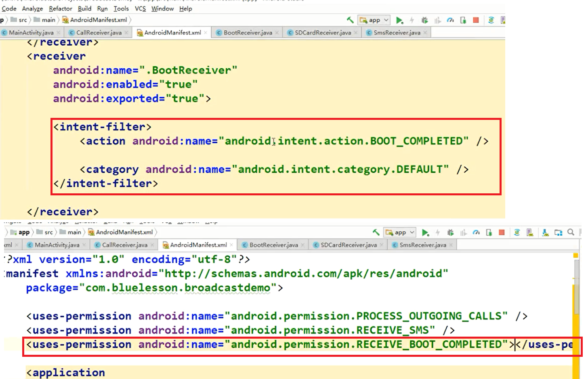Viewport: 588px width, 379px height.
Task: Open the Project Structure icon in lower window
Action: pyautogui.click(x=558, y=232)
